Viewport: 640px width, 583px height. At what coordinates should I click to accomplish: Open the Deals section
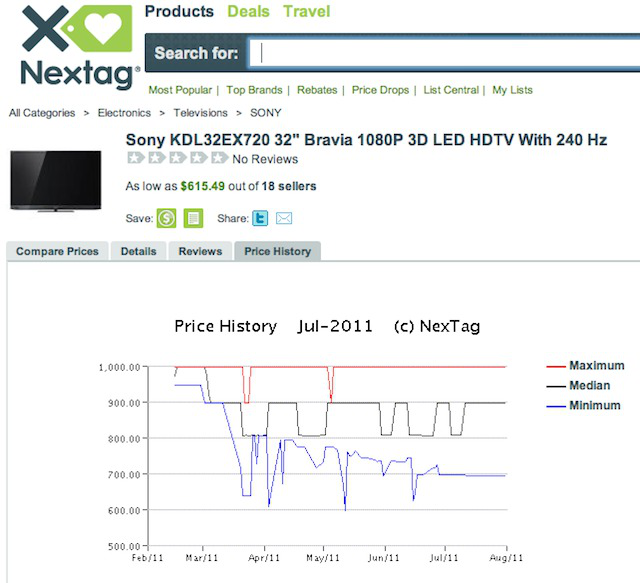pos(248,11)
